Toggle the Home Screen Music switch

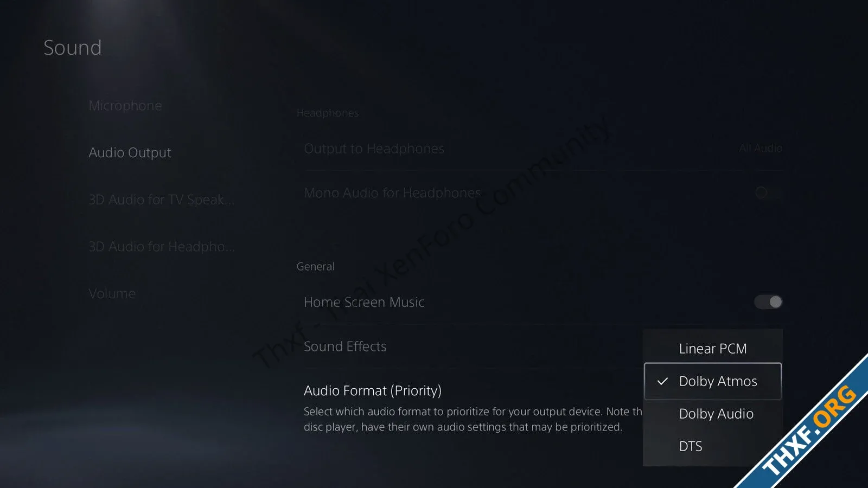coord(768,302)
